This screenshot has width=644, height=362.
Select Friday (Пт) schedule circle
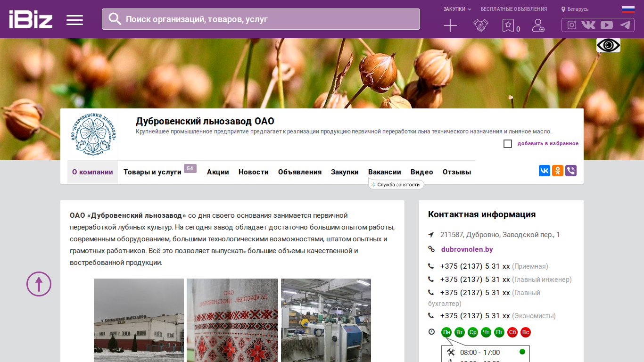499,332
